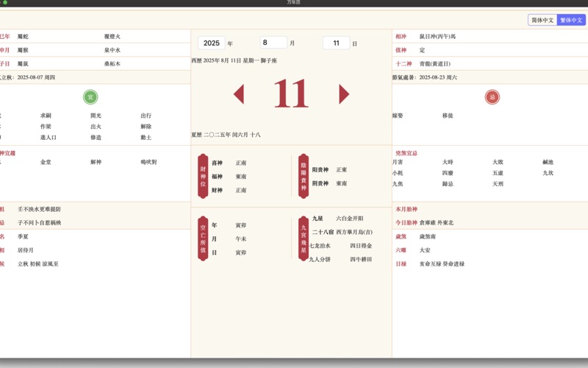Image resolution: width=588 pixels, height=368 pixels.
Task: Click the month input showing 8
Action: (273, 43)
